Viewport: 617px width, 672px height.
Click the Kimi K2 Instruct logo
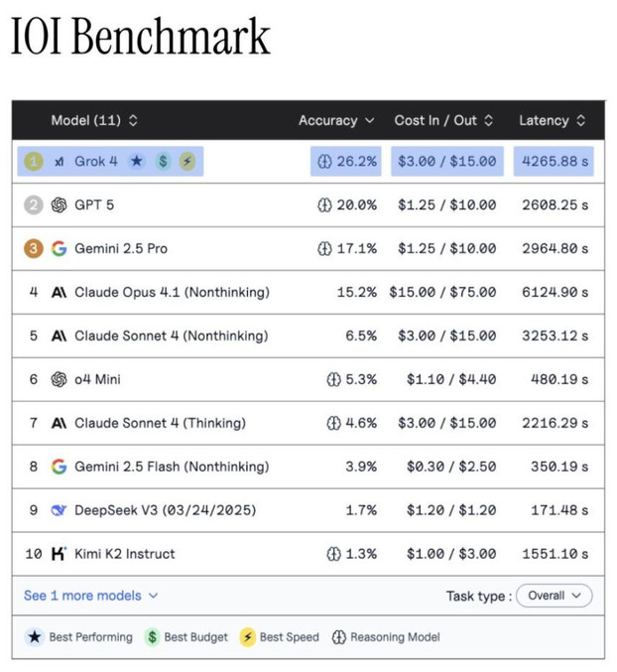59,553
